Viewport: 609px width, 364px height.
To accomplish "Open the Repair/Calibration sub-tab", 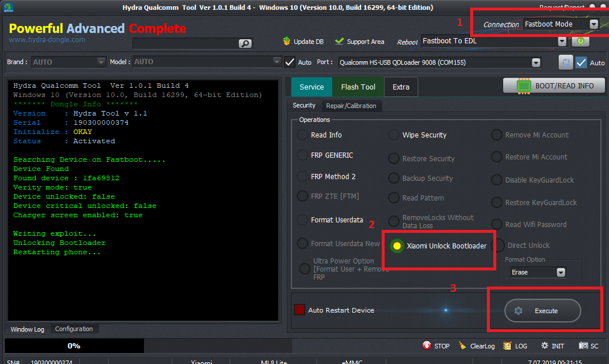I will click(351, 106).
